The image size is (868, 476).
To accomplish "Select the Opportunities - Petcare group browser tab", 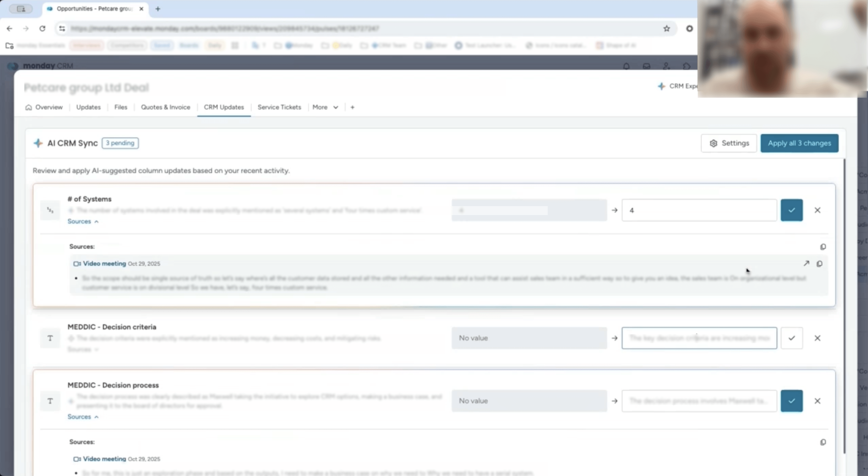I will point(95,9).
